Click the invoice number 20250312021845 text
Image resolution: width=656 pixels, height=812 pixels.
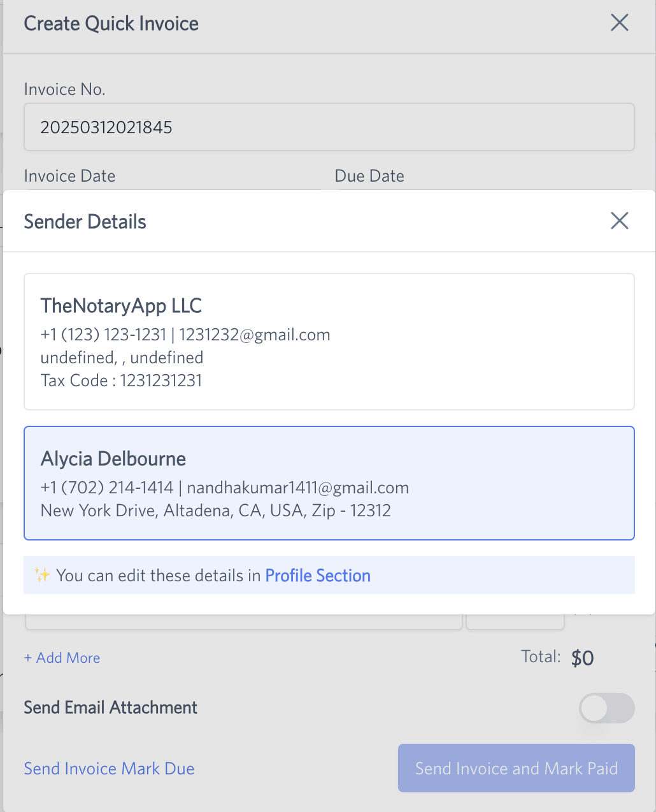[106, 127]
